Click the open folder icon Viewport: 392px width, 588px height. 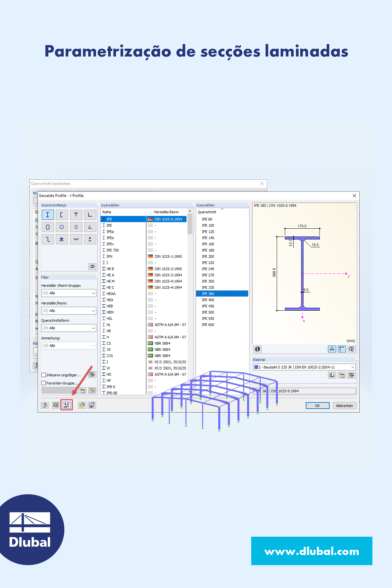tap(82, 405)
